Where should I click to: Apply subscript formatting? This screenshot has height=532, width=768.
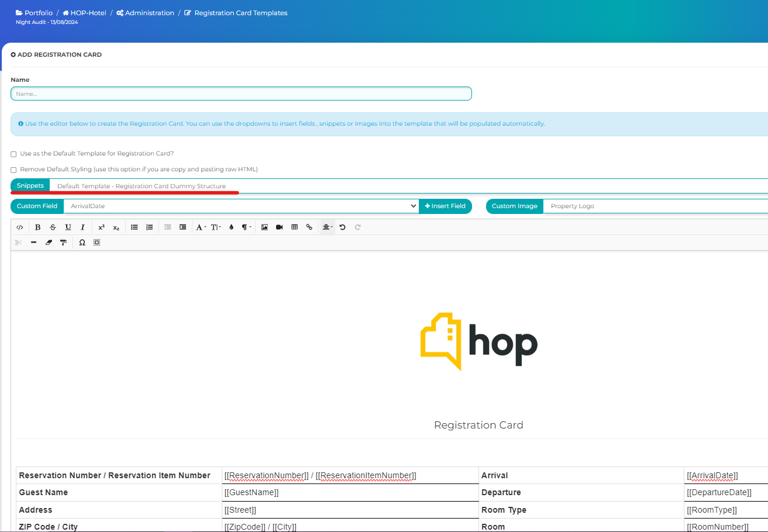[116, 227]
